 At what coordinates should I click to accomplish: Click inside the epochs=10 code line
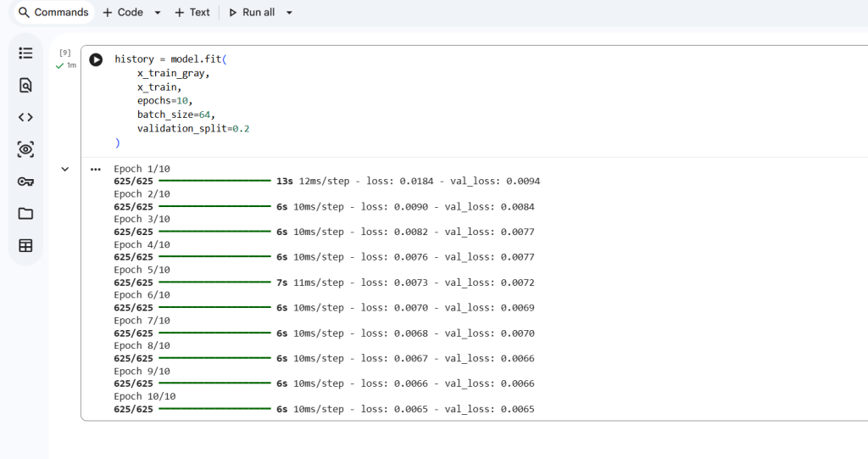(165, 101)
